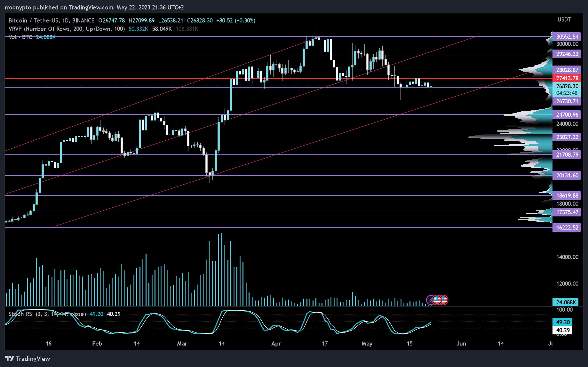Image resolution: width=588 pixels, height=367 pixels.
Task: Click the Jun label on time axis
Action: (x=461, y=344)
